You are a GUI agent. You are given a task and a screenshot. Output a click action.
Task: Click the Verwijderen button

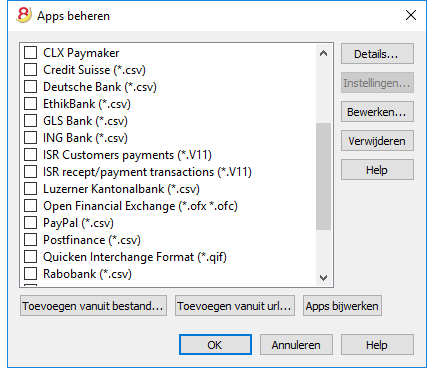coord(377,141)
